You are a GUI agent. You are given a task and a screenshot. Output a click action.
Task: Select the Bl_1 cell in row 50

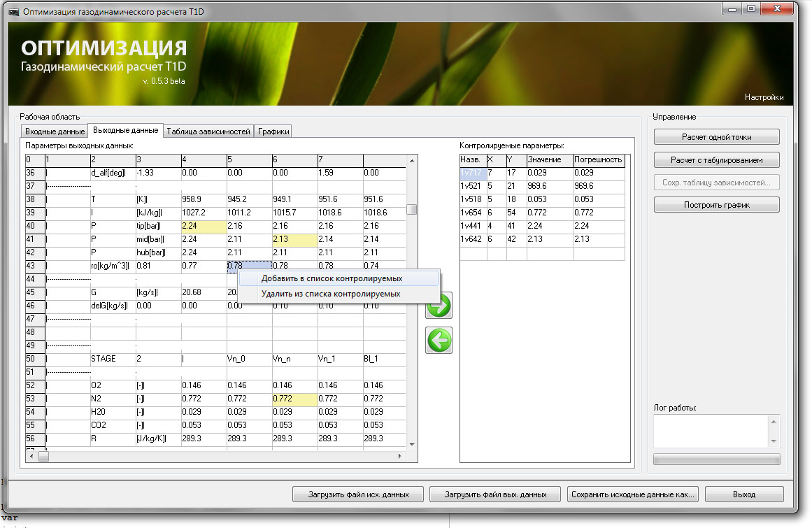tap(384, 359)
